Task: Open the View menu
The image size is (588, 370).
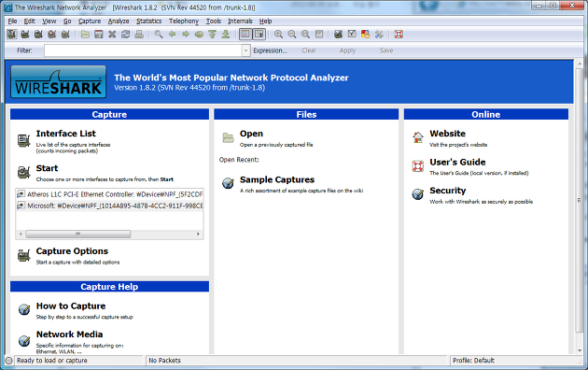Action: [49, 21]
